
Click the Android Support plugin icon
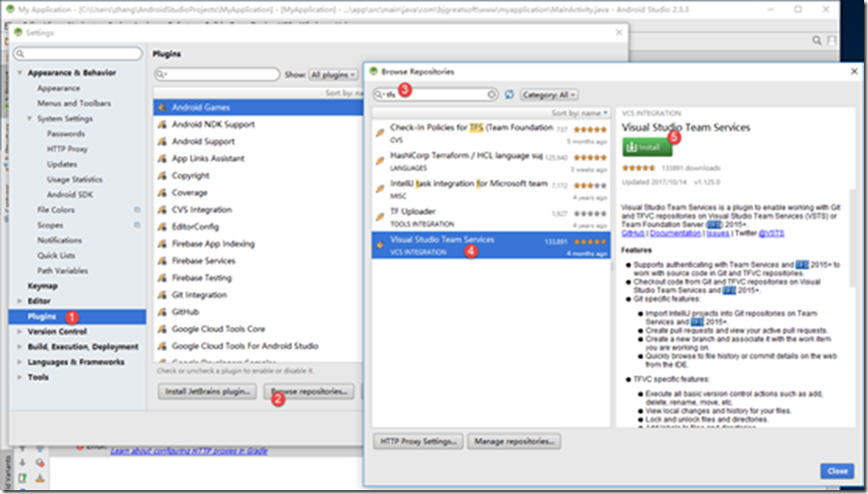tap(162, 142)
